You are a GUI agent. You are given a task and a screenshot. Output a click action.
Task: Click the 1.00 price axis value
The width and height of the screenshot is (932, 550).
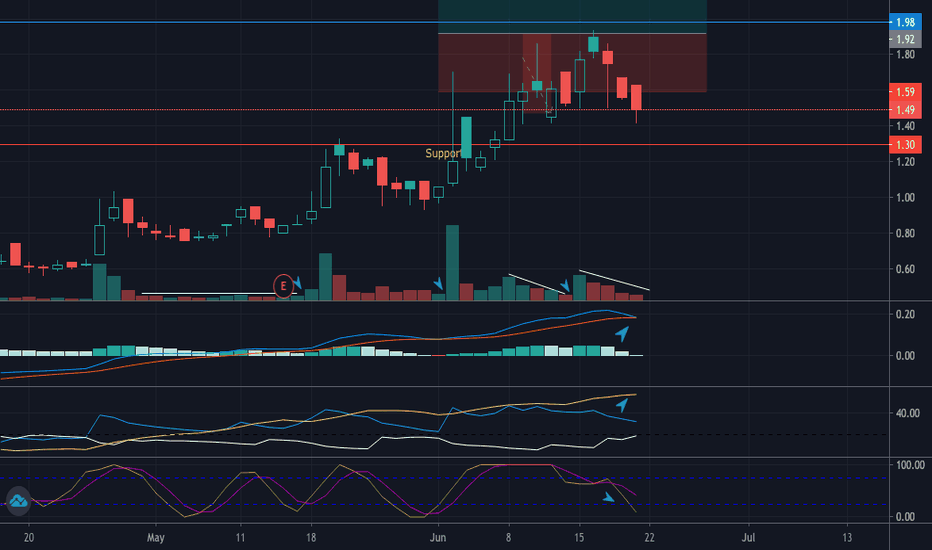(905, 197)
